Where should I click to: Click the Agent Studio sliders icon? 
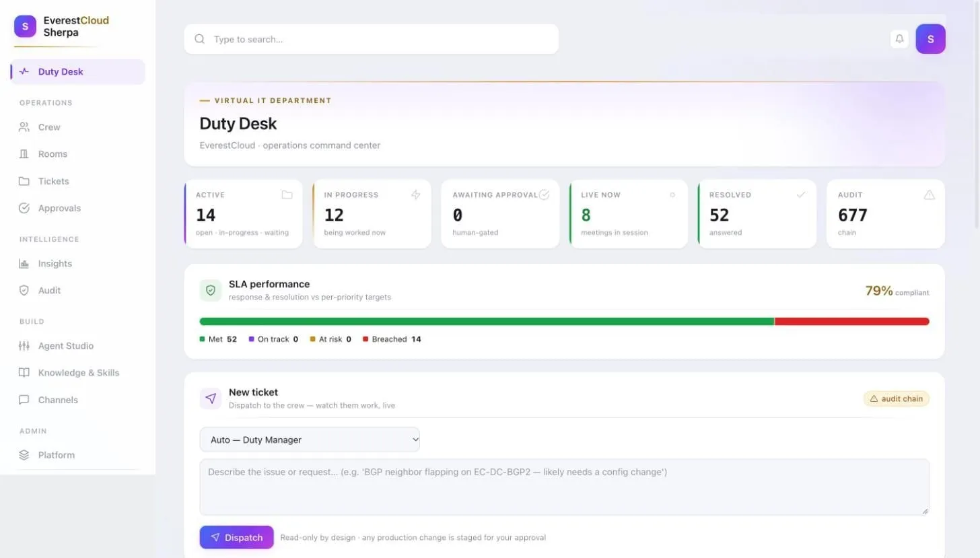(24, 346)
